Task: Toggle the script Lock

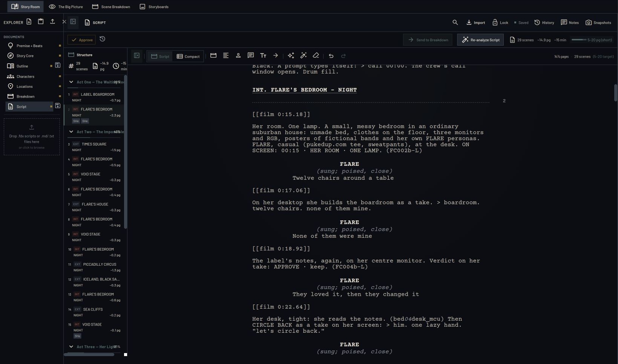Action: tap(500, 22)
